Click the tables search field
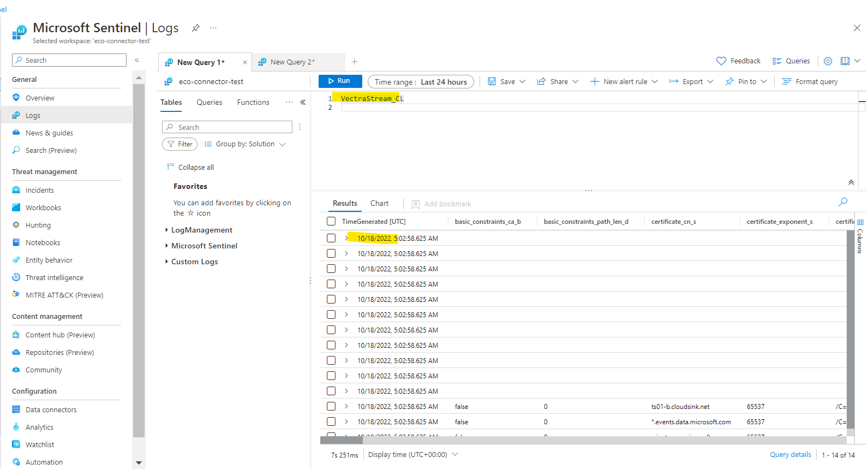The width and height of the screenshot is (868, 469). click(x=227, y=127)
